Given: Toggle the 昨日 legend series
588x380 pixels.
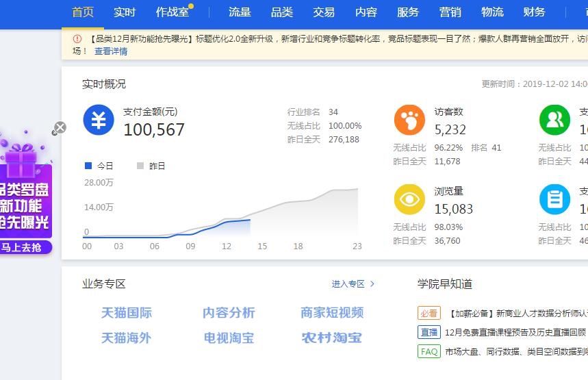Looking at the screenshot, I should 151,166.
